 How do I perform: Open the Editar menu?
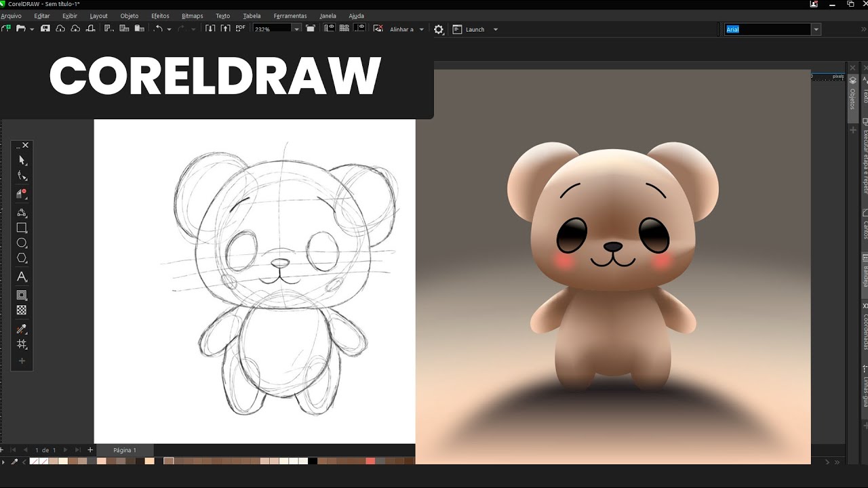pos(42,16)
